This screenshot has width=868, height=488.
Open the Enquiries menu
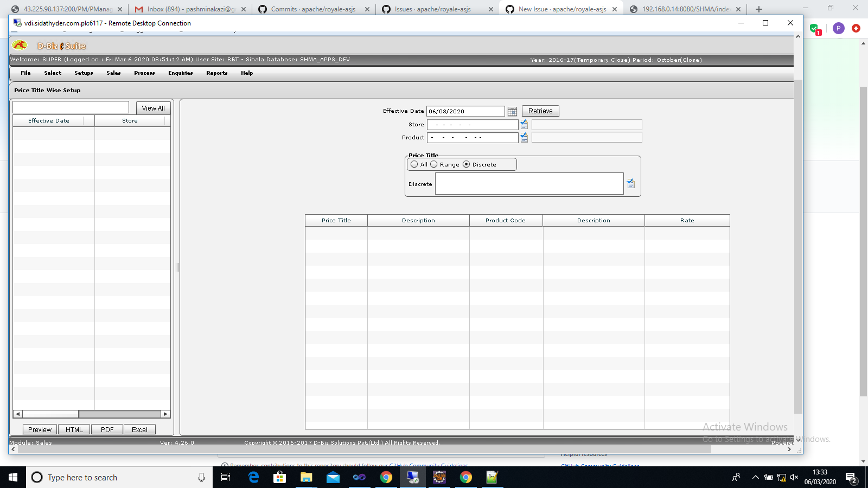[181, 73]
